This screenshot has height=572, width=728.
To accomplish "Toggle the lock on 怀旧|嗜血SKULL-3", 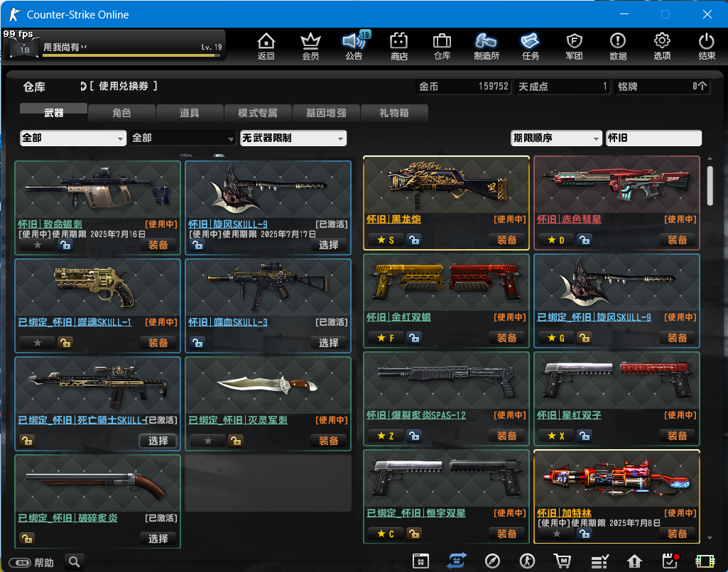I will tap(197, 343).
